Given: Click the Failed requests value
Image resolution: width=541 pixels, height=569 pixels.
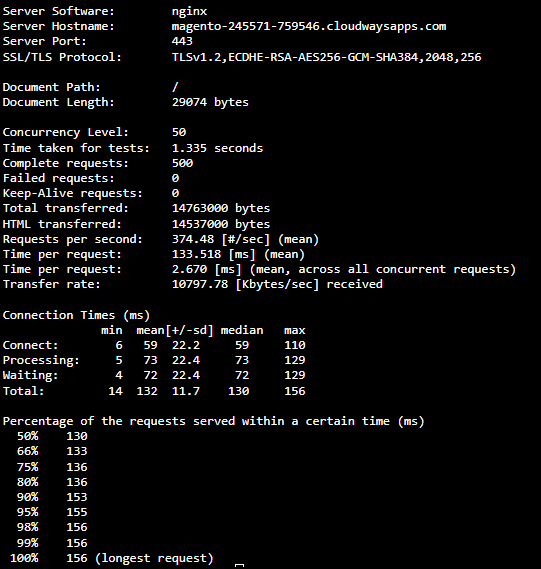Looking at the screenshot, I should 175,178.
